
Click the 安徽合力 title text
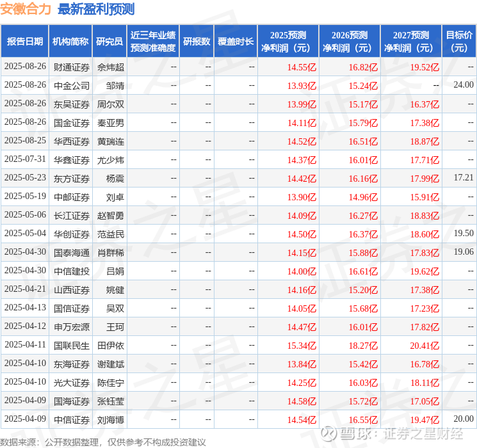coord(26,9)
